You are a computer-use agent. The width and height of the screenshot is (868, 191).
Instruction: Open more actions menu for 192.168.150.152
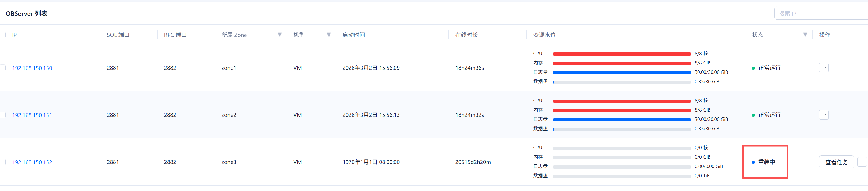coord(862,162)
